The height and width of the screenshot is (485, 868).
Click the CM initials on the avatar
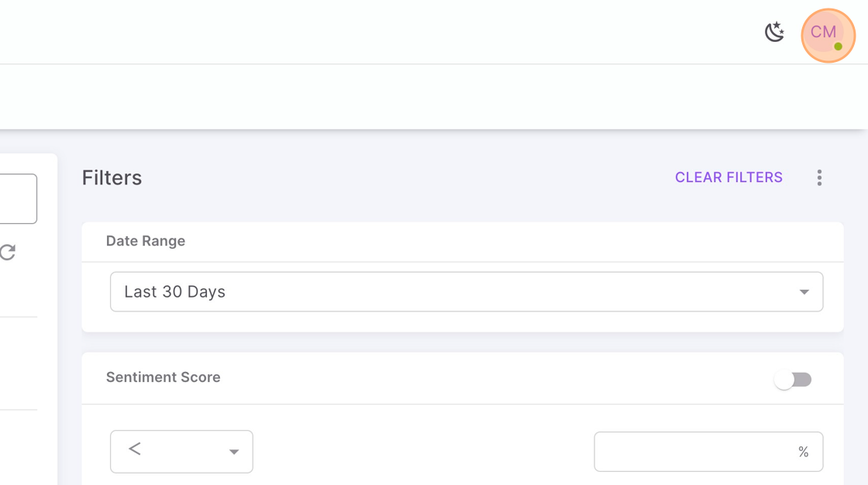click(x=823, y=32)
